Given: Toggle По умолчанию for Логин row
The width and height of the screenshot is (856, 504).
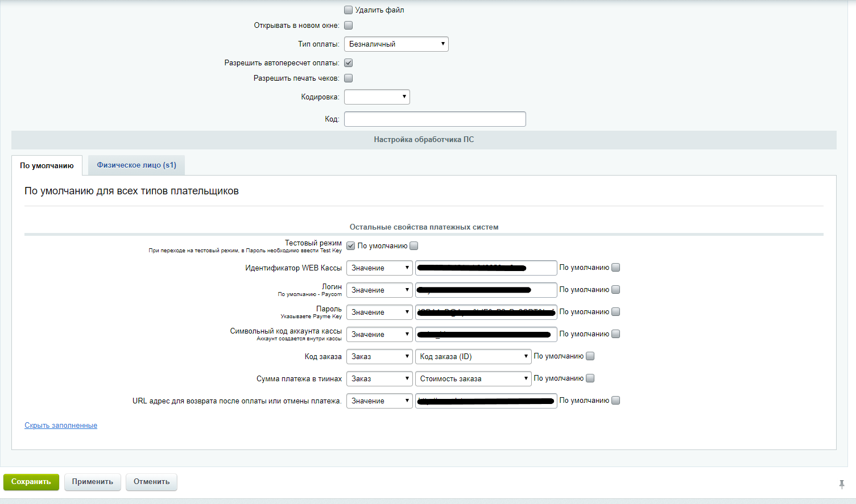Looking at the screenshot, I should pos(615,289).
